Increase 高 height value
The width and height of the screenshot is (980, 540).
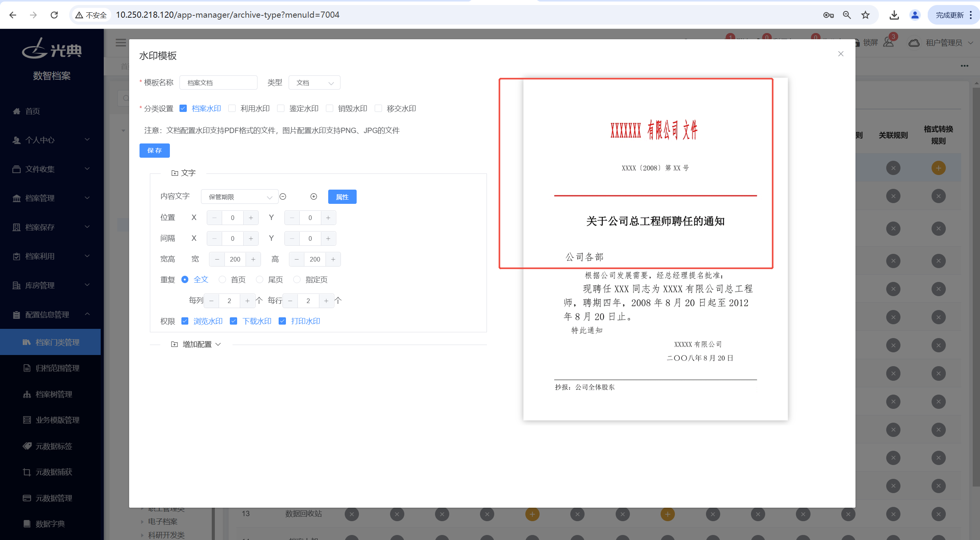click(333, 259)
